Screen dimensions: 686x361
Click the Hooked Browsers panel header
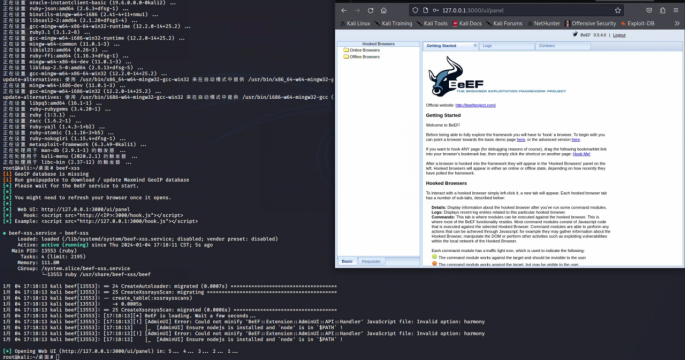coord(378,44)
